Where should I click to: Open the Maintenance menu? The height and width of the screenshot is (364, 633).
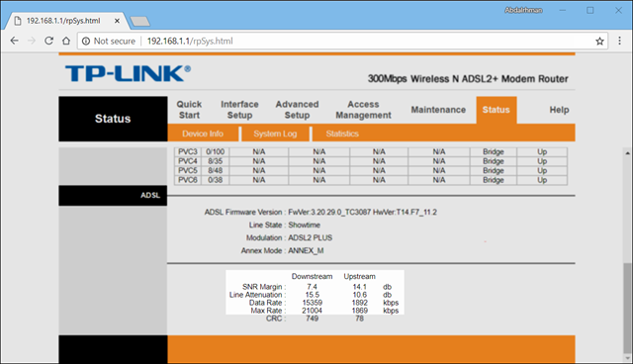438,110
